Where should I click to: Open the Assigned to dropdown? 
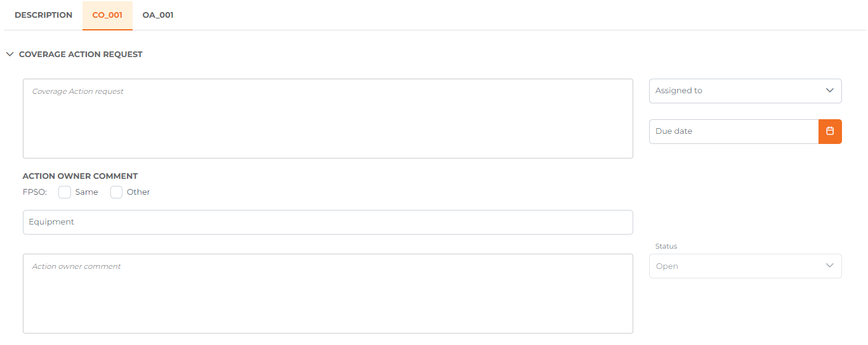746,91
